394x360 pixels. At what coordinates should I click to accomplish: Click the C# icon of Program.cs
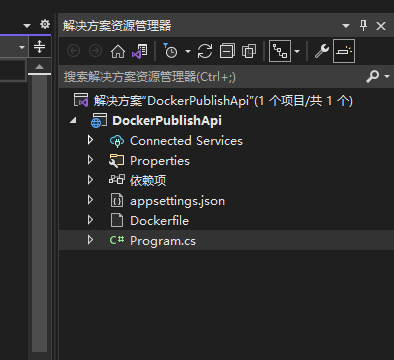(117, 240)
